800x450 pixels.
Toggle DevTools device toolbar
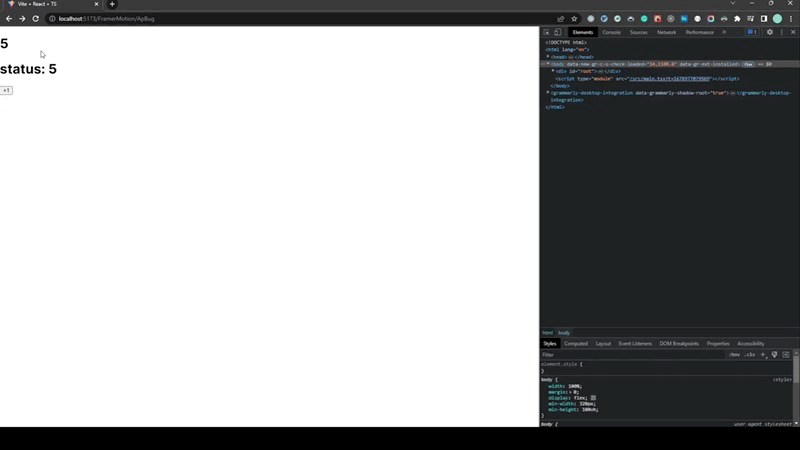pos(557,32)
